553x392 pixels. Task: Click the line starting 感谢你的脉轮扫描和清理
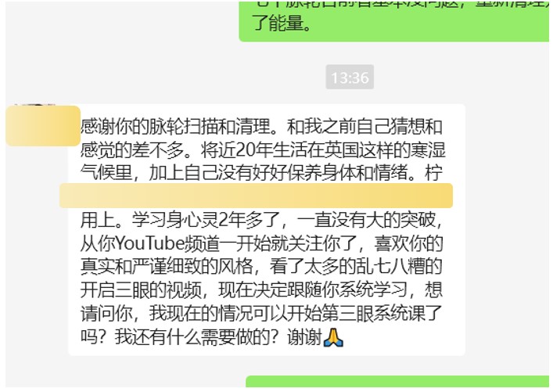tap(261, 126)
